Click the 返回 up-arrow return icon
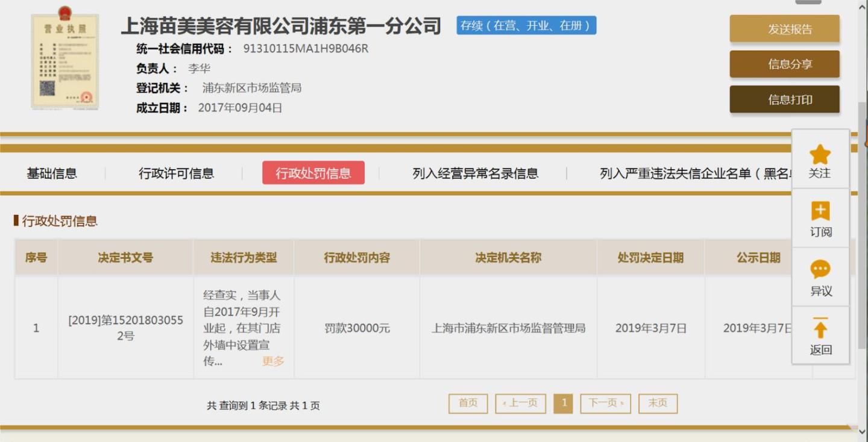The width and height of the screenshot is (868, 442). tap(820, 328)
